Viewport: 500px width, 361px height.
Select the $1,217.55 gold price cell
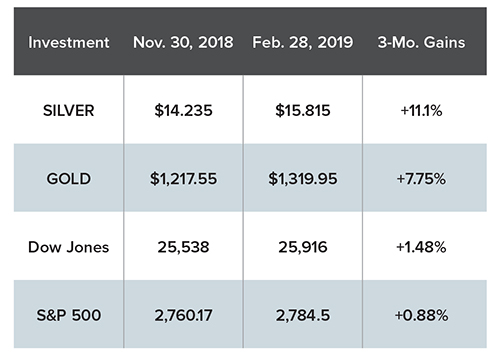[183, 179]
